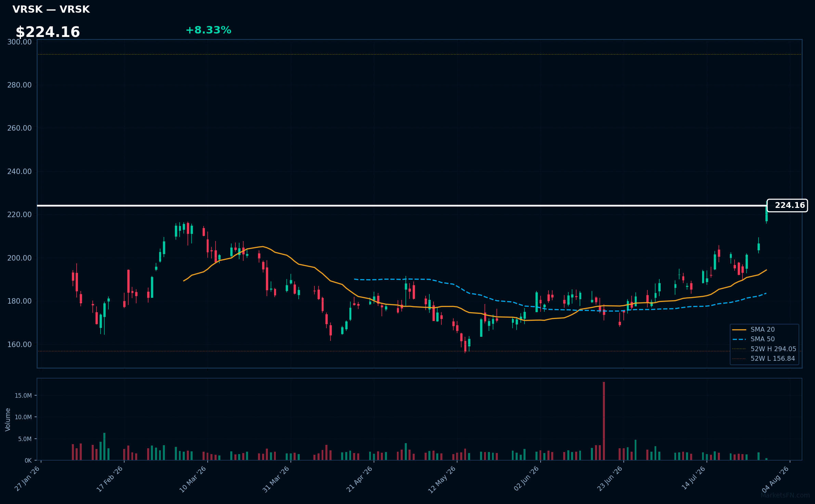Click the 240.00 price axis label
815x504 pixels.
pyautogui.click(x=20, y=171)
